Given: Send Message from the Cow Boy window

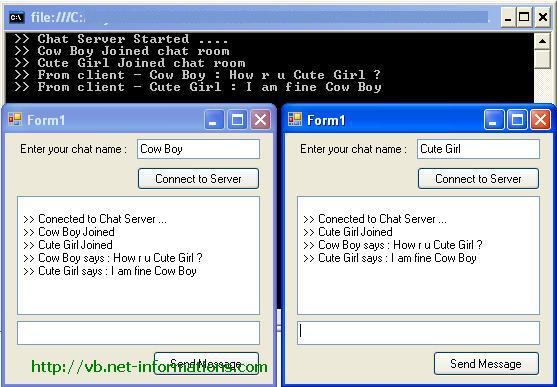Looking at the screenshot, I should coord(206,364).
